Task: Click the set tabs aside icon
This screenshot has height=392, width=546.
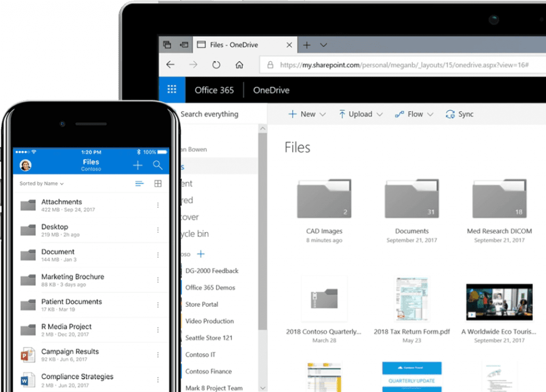Action: (184, 45)
